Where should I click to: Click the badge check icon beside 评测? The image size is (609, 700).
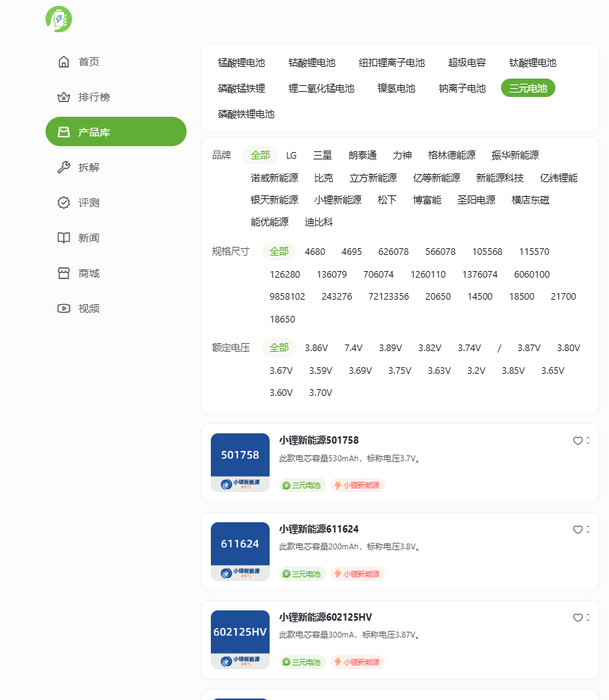click(64, 203)
